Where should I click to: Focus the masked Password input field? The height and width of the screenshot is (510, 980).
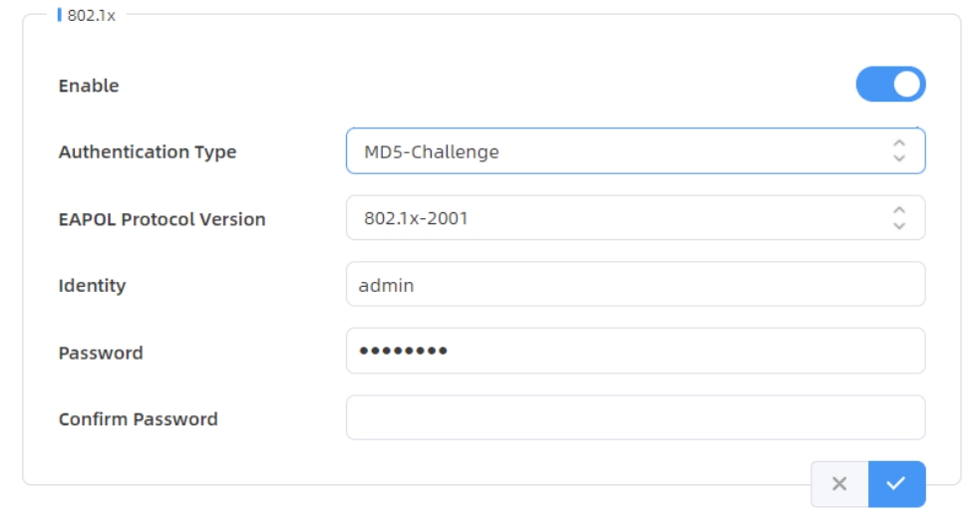(x=635, y=352)
